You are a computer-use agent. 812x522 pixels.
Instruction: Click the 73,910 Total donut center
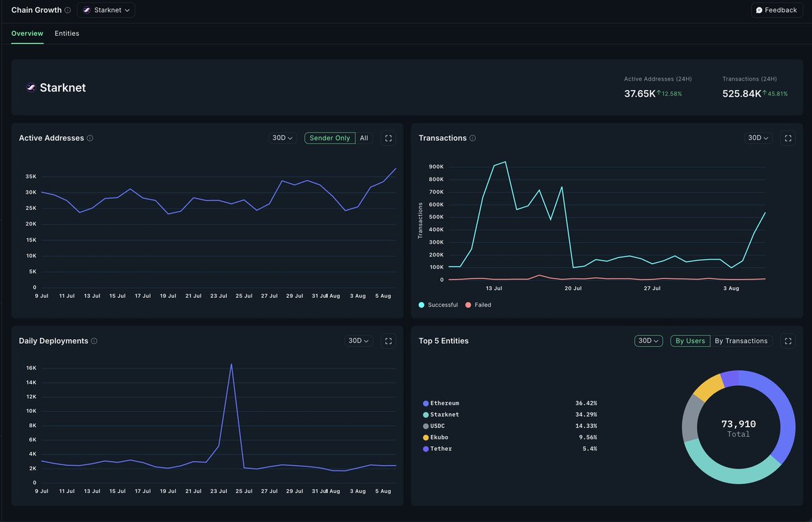point(738,428)
